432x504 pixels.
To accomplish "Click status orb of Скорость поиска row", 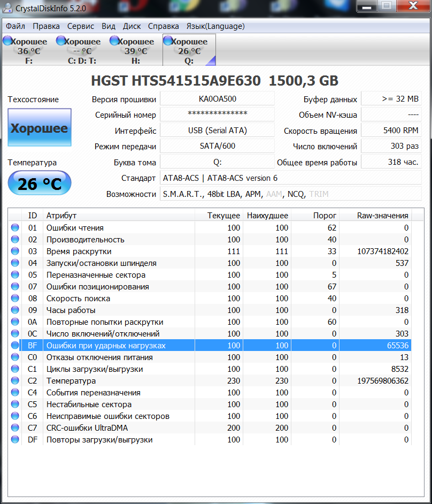I will tap(15, 299).
